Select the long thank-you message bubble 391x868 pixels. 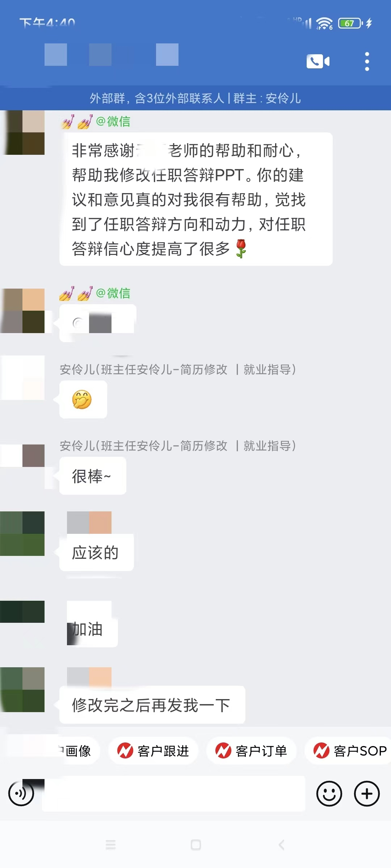pos(196,199)
